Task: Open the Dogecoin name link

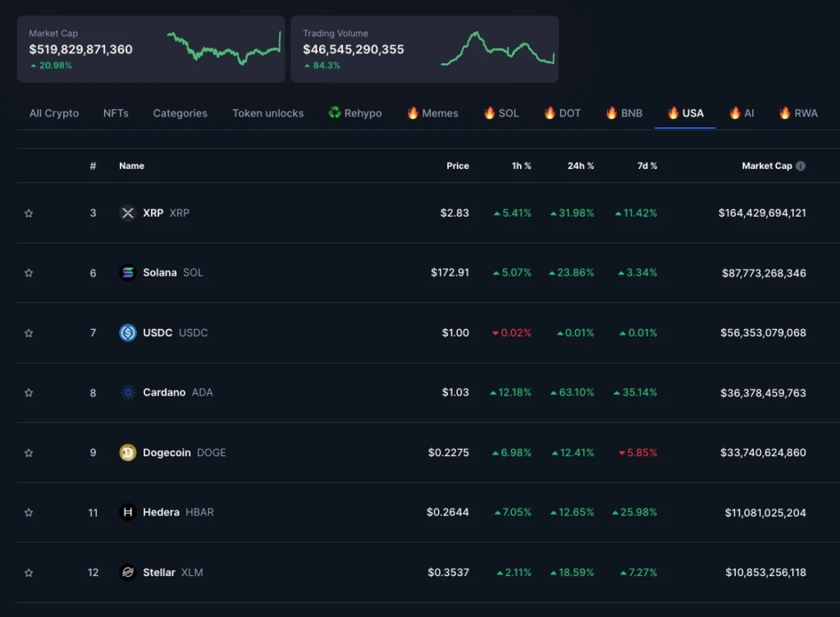Action: pos(167,453)
